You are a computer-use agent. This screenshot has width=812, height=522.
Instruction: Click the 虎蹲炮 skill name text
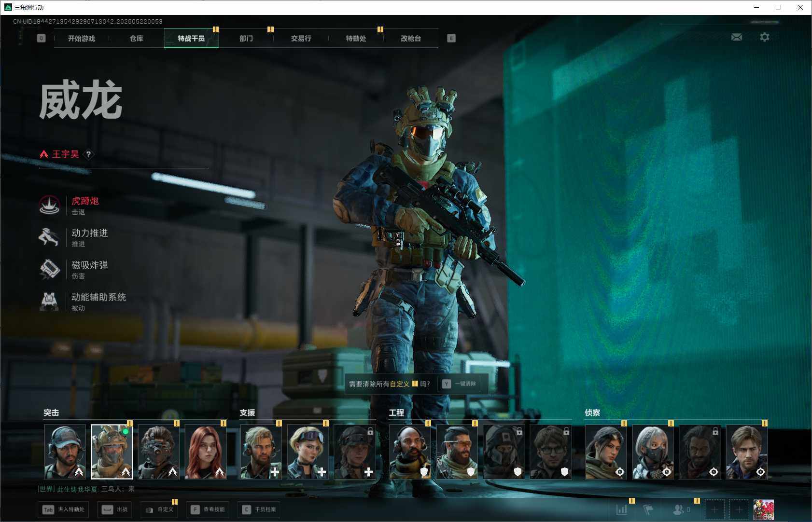pyautogui.click(x=85, y=201)
